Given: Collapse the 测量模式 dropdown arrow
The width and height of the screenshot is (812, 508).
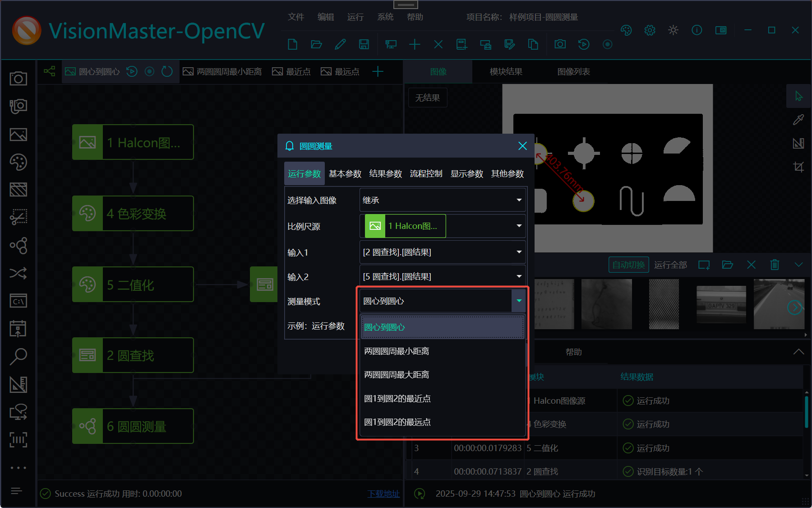Looking at the screenshot, I should point(519,301).
